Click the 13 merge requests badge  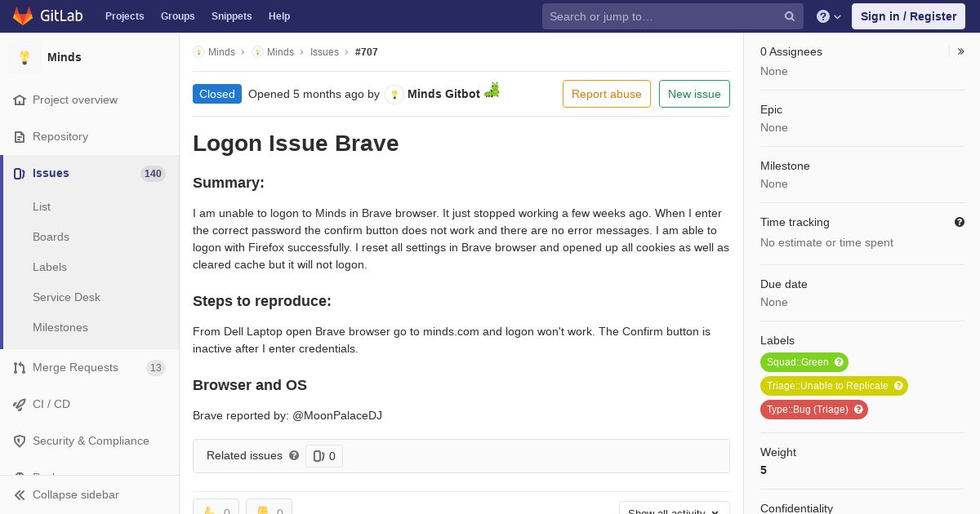coord(156,367)
